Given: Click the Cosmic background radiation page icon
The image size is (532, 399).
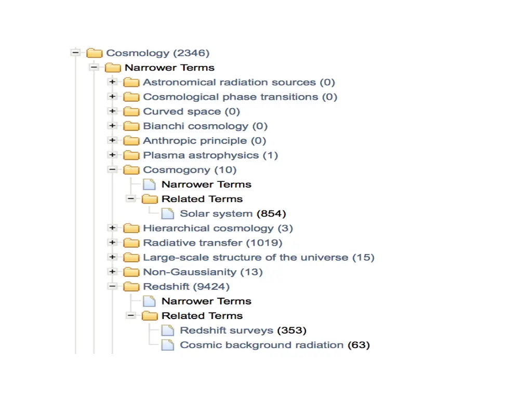Looking at the screenshot, I should (168, 345).
